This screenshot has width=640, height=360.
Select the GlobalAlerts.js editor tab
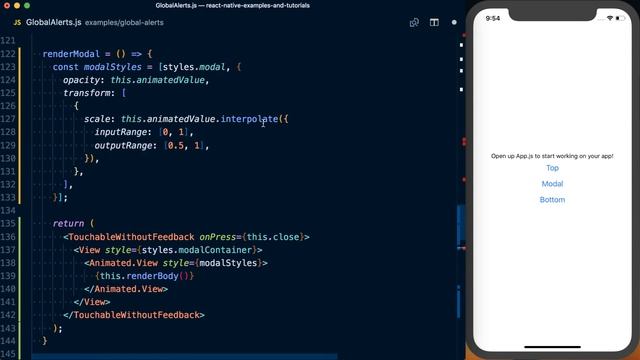tap(53, 22)
